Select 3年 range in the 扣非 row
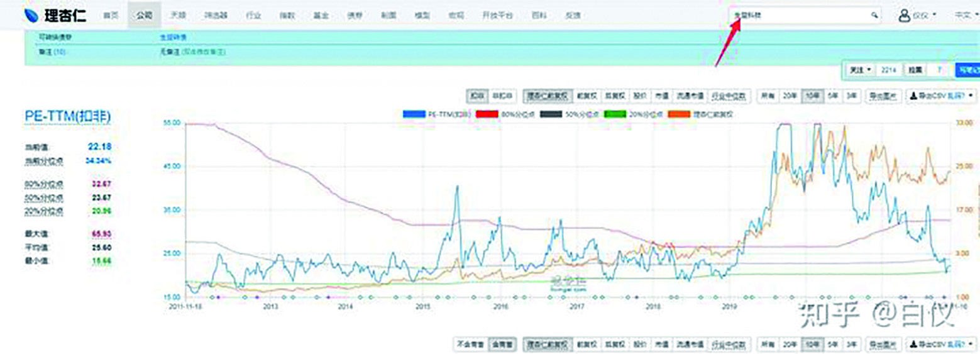The image size is (980, 354). tap(851, 96)
